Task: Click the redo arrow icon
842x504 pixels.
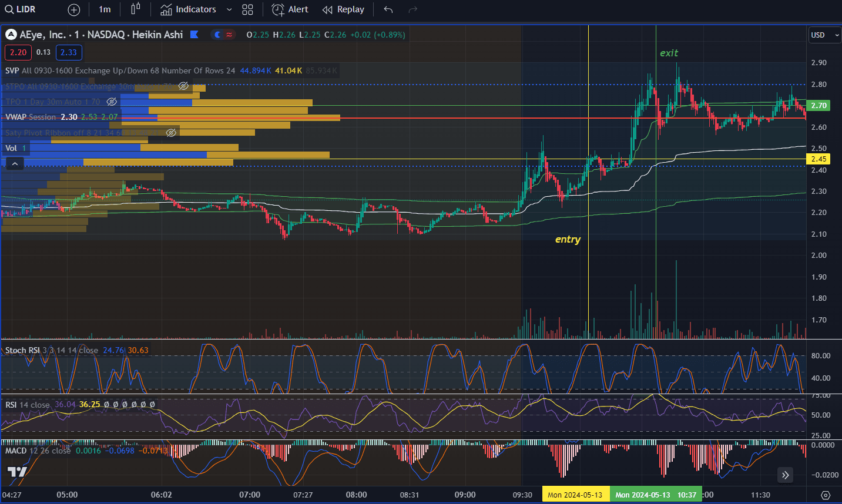Action: coord(412,9)
